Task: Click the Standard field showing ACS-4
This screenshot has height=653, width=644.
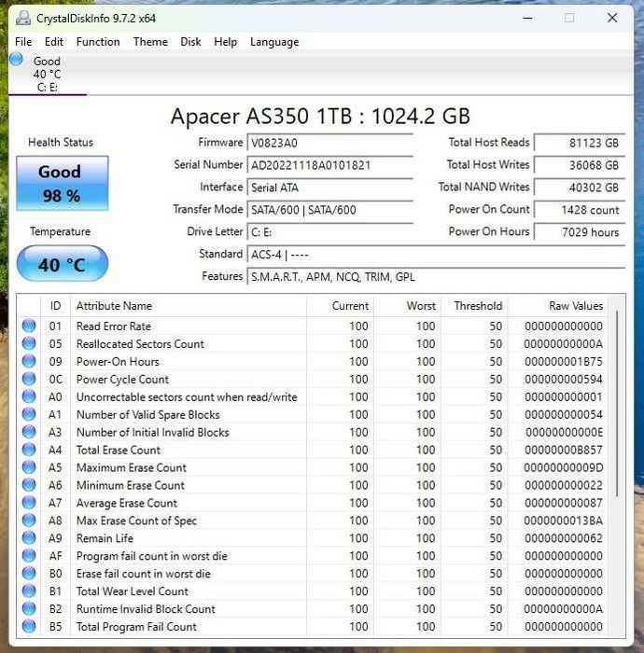Action: [436, 255]
